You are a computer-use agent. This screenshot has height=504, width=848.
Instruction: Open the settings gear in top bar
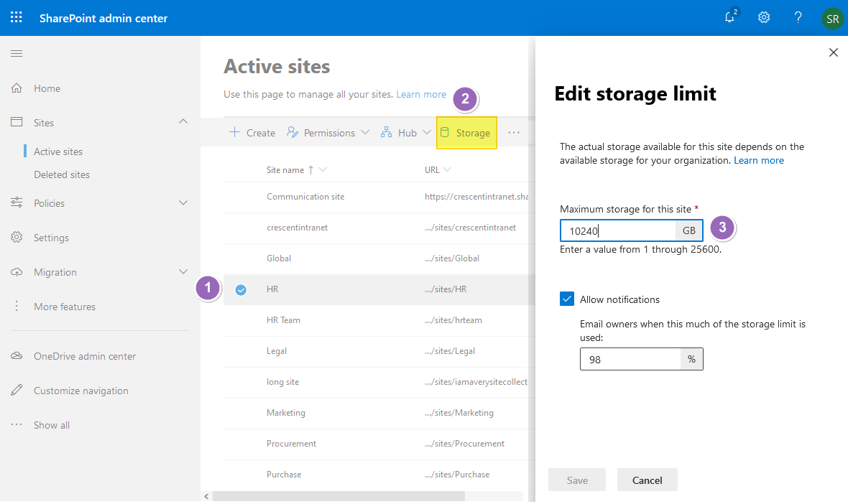[763, 17]
